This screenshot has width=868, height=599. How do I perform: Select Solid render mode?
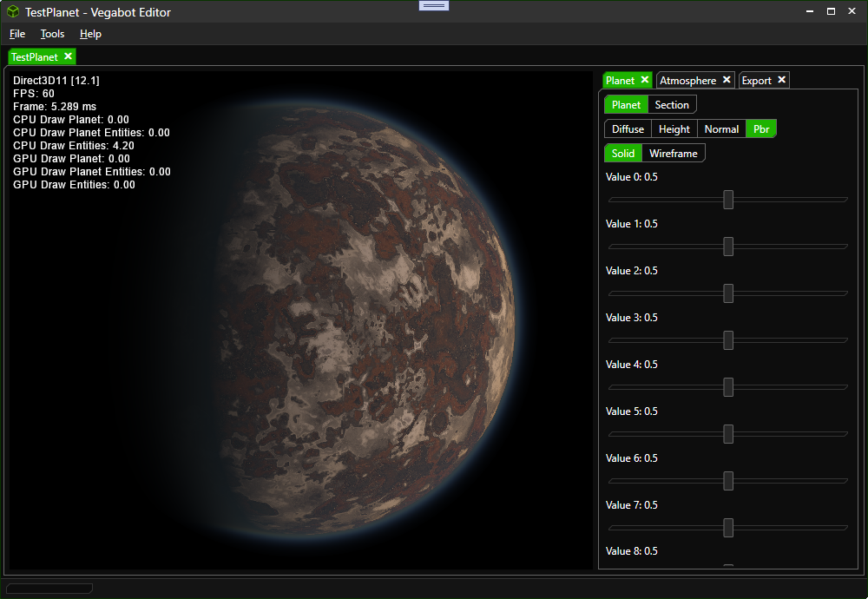click(x=622, y=154)
